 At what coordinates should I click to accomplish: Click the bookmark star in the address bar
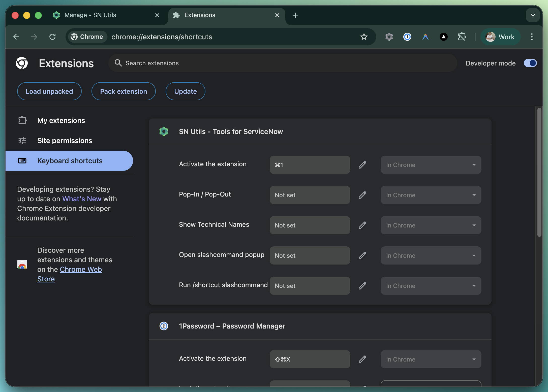point(364,37)
